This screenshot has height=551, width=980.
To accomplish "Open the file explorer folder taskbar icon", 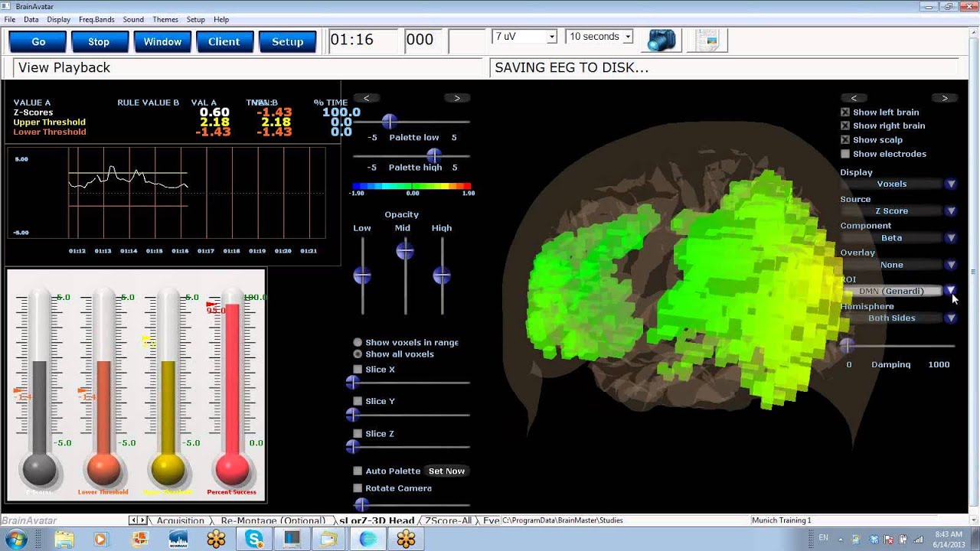I will click(x=64, y=539).
